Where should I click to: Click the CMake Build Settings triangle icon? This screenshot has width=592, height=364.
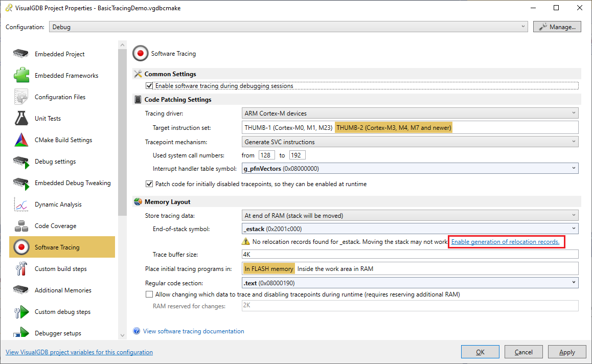[21, 140]
